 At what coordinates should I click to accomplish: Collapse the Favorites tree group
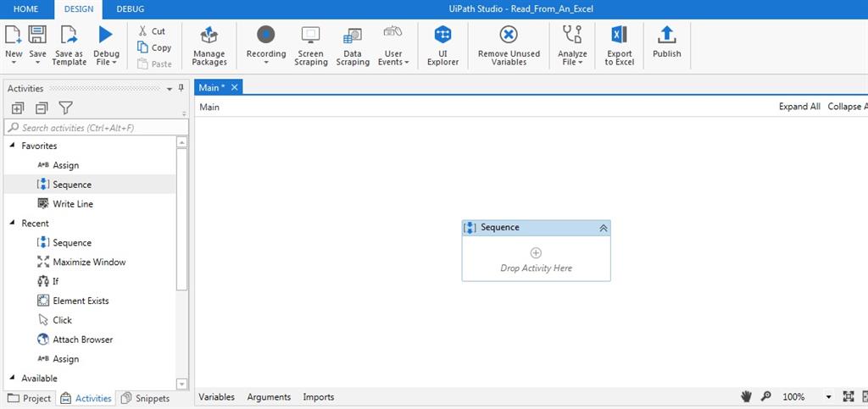coord(13,146)
